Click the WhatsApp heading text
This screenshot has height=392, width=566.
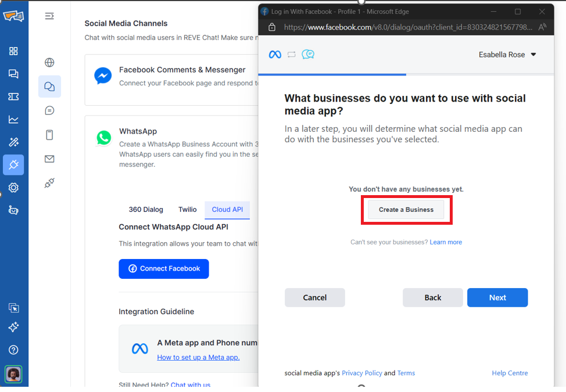click(x=138, y=131)
